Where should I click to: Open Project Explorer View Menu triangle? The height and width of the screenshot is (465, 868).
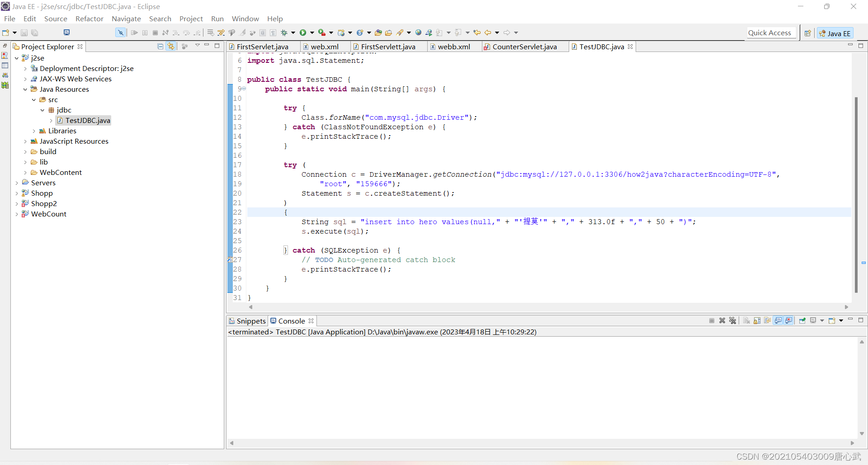point(197,46)
